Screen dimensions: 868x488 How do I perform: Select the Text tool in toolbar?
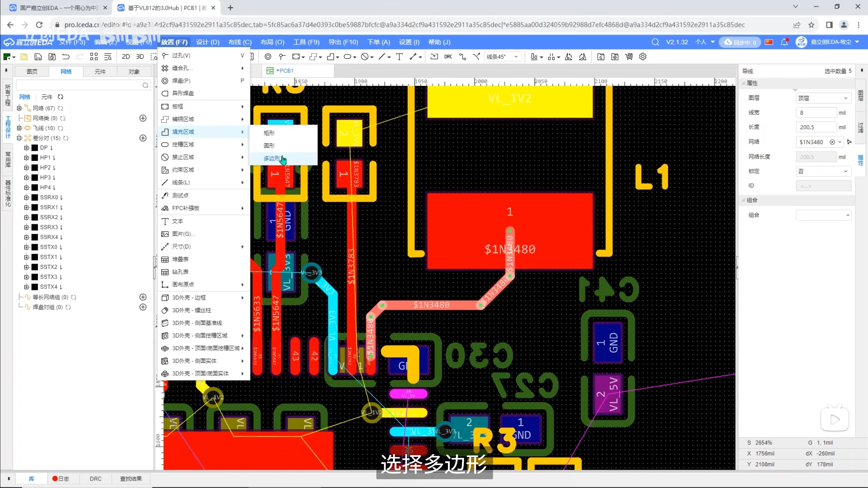click(x=399, y=57)
